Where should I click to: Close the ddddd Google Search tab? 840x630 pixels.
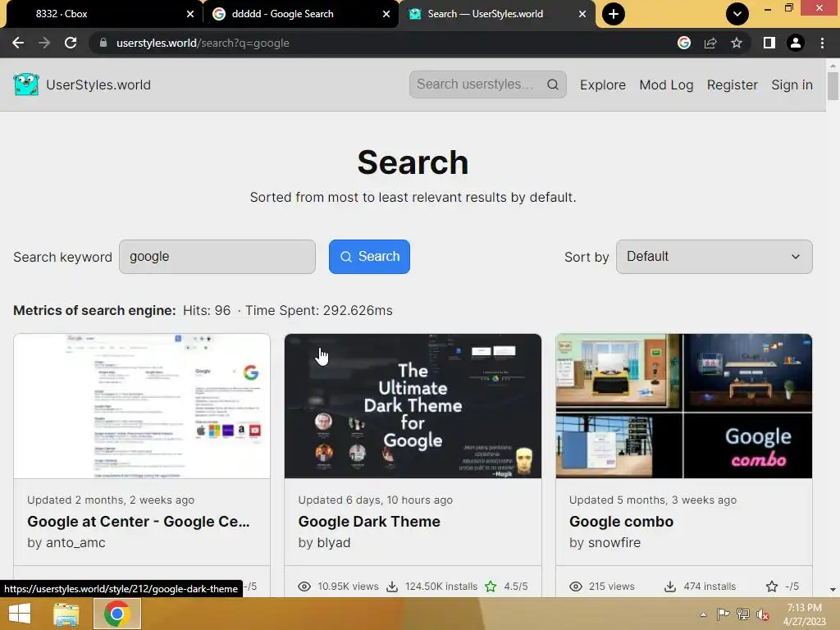click(x=386, y=14)
